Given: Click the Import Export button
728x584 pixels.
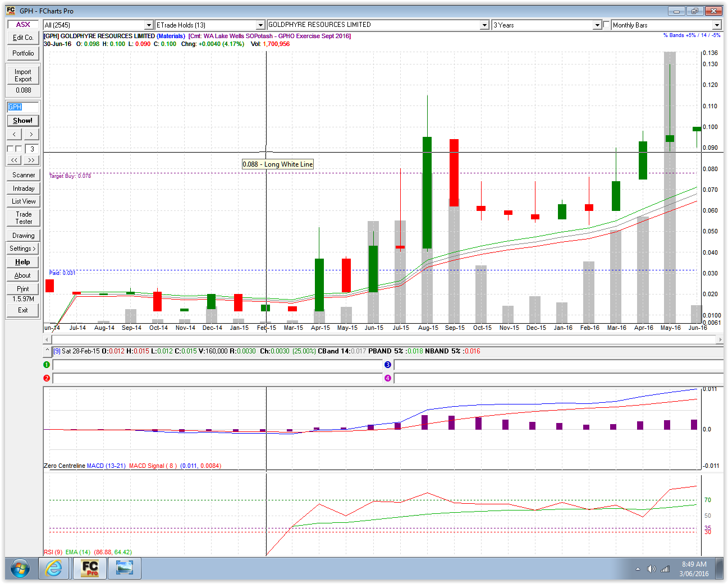Looking at the screenshot, I should [23, 75].
